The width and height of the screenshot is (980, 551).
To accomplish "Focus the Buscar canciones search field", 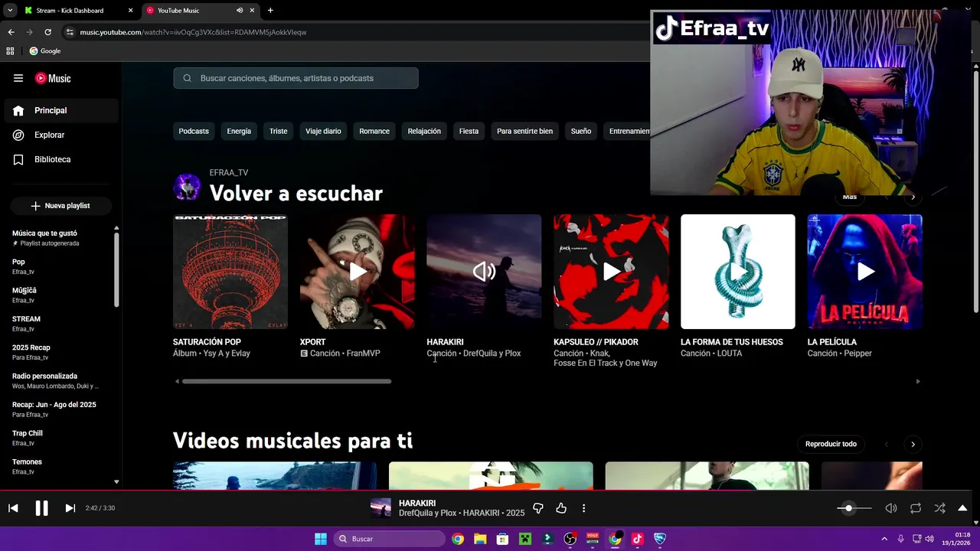I will [296, 78].
